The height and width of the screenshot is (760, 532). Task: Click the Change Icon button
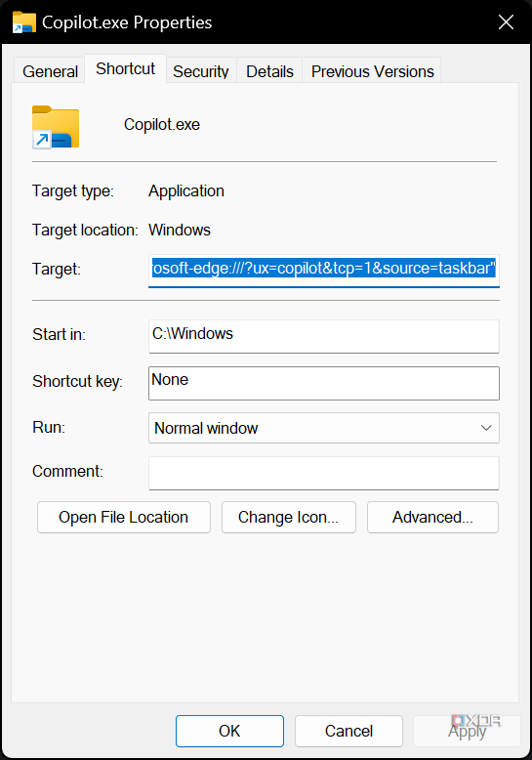tap(289, 517)
